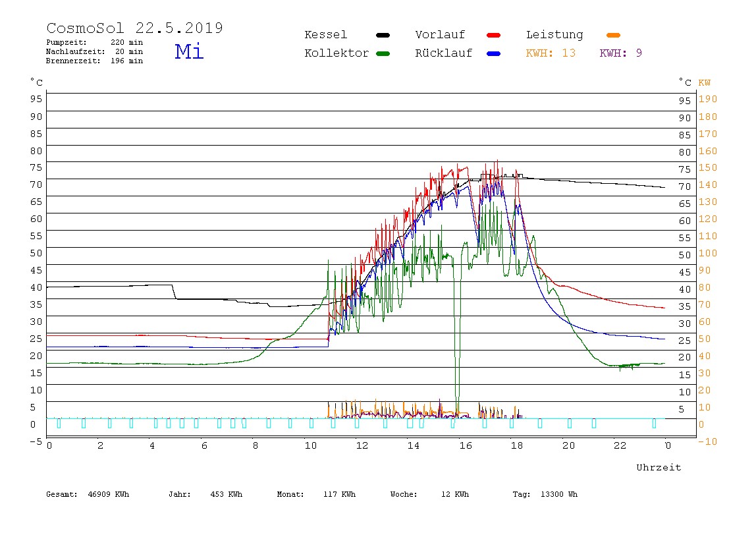Click the Uhrzeit axis label
Screen dimensions: 756x535
click(x=659, y=467)
